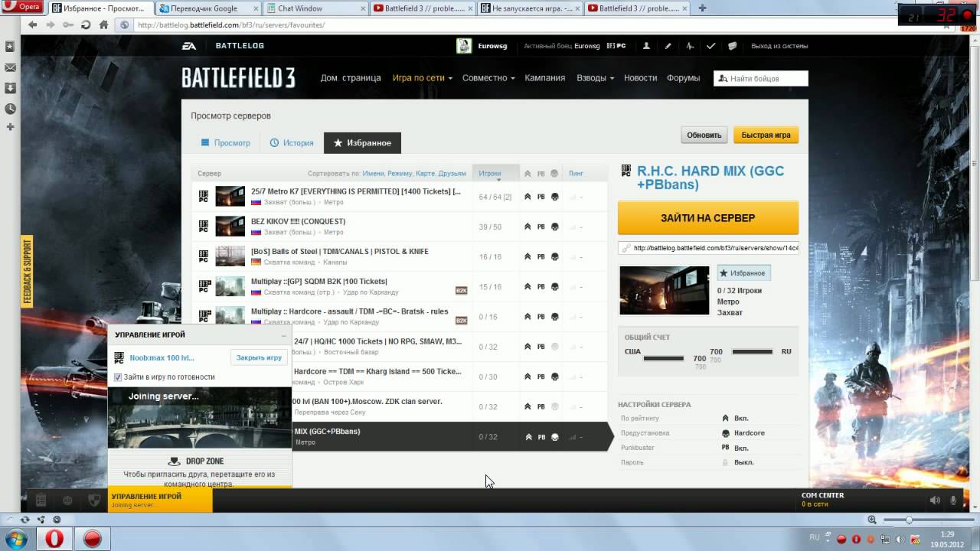The width and height of the screenshot is (980, 551).
Task: Sort by hardcore skull column header
Action: coord(554,174)
